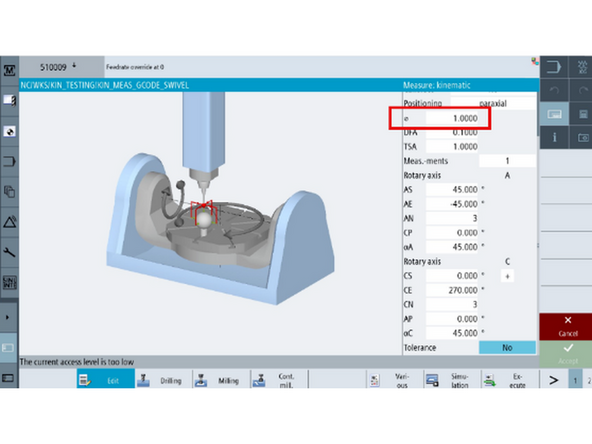Edit the AE -45.000 end angle field
Screen dimensions: 592x444
tap(452, 204)
